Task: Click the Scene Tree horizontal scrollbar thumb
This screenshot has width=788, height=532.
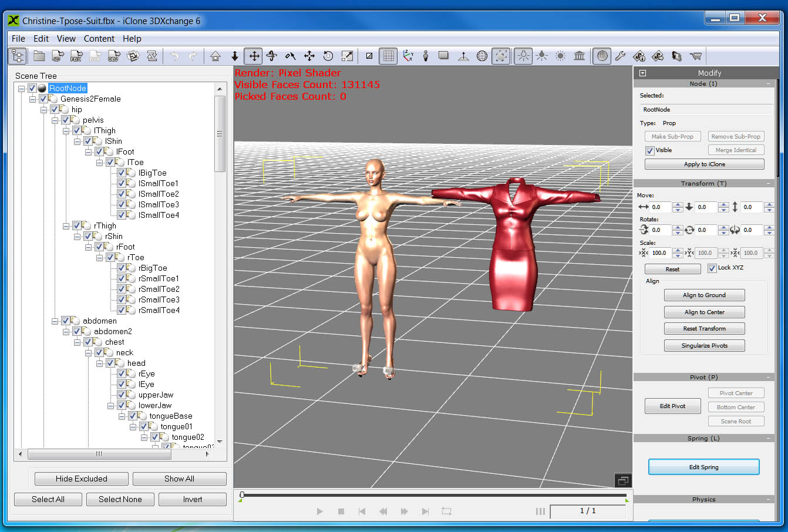Action: (99, 454)
